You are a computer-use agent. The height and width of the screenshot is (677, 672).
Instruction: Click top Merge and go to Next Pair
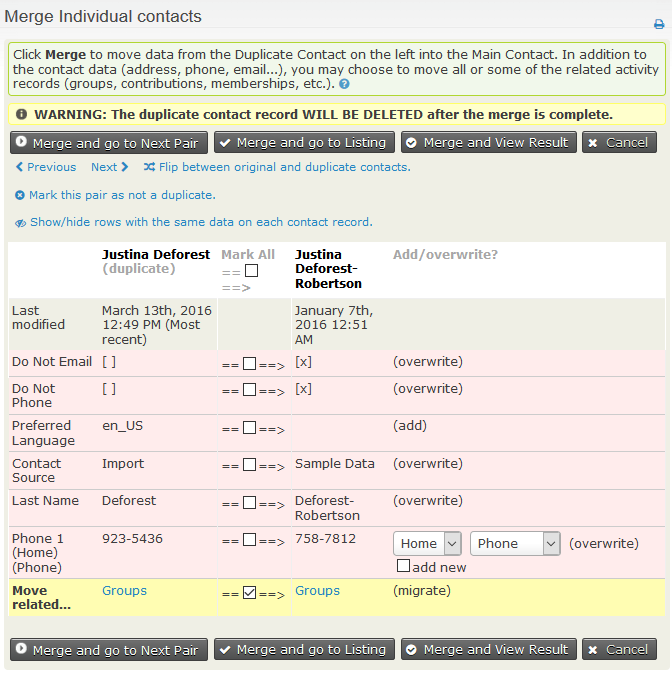point(109,142)
